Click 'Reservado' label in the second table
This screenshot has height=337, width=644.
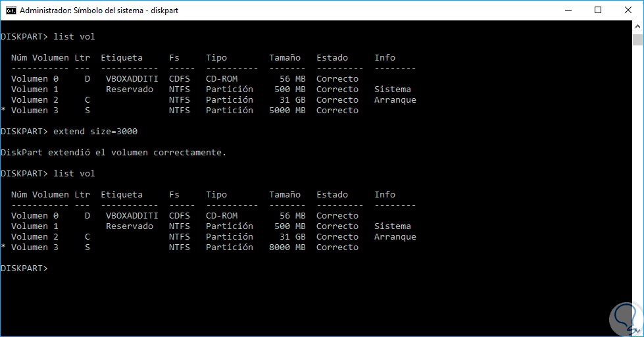[x=130, y=226]
